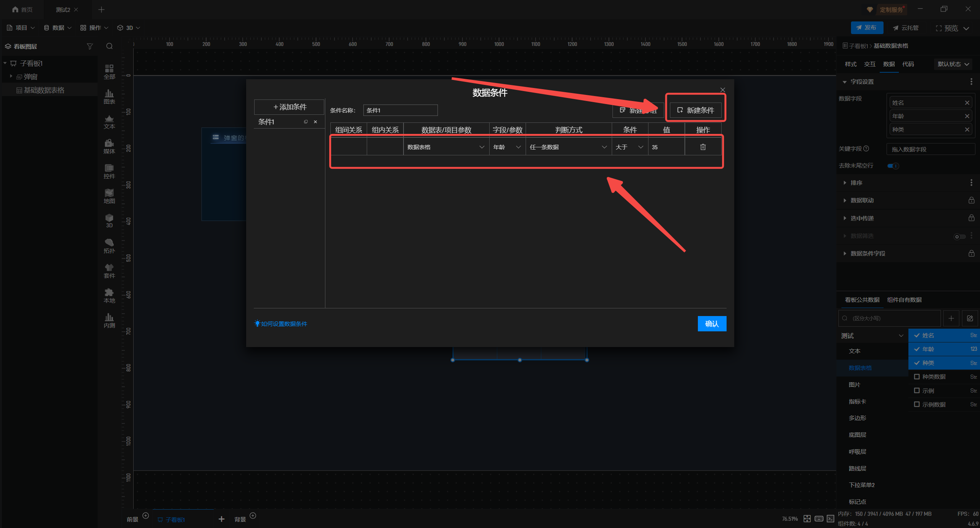Open the 媒体 media component category

[x=109, y=146]
